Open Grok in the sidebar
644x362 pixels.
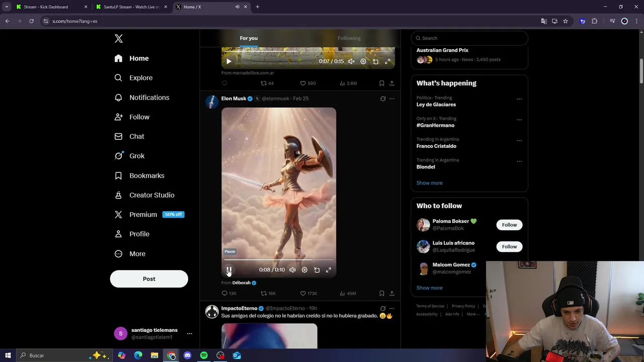tap(129, 156)
